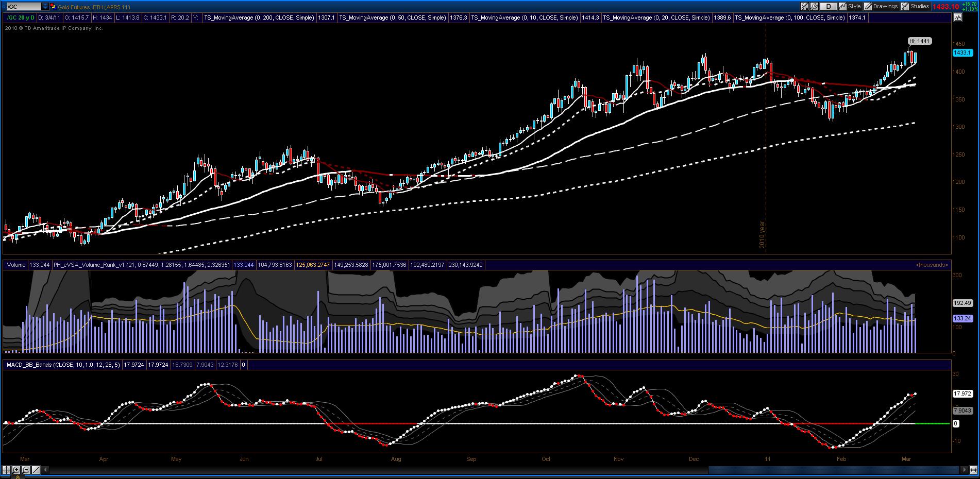Image resolution: width=980 pixels, height=479 pixels.
Task: Click the 125,063.2747 orange volume value
Action: (x=313, y=265)
